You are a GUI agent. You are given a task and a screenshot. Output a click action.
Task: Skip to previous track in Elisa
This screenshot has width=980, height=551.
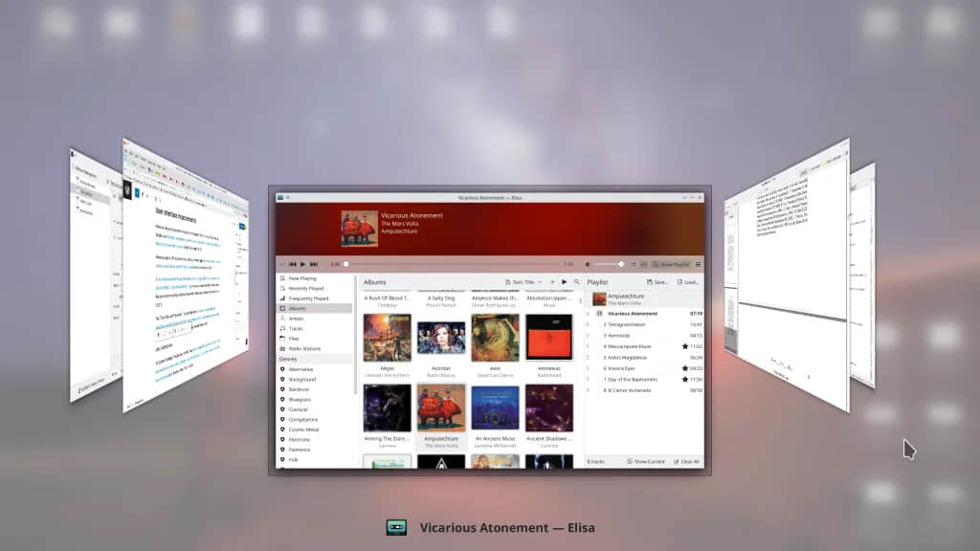click(x=293, y=264)
